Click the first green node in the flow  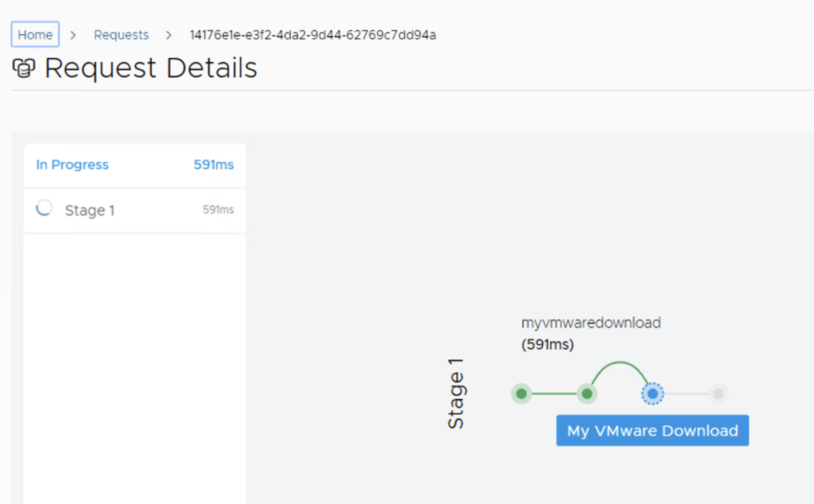coord(521,394)
